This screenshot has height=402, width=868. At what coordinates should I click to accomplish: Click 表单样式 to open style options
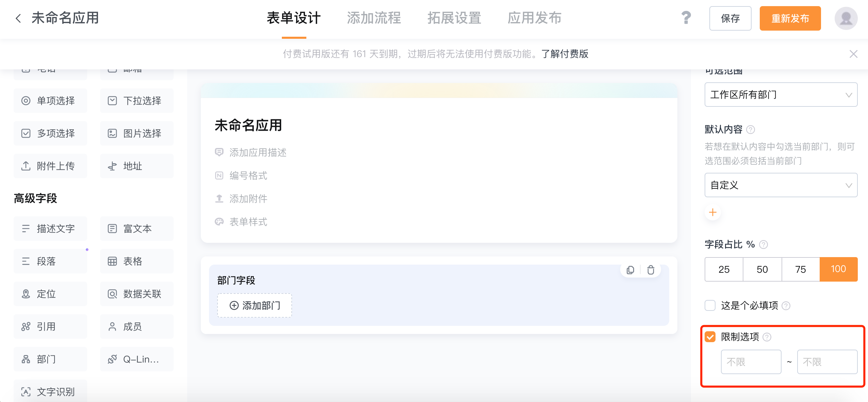coord(248,222)
